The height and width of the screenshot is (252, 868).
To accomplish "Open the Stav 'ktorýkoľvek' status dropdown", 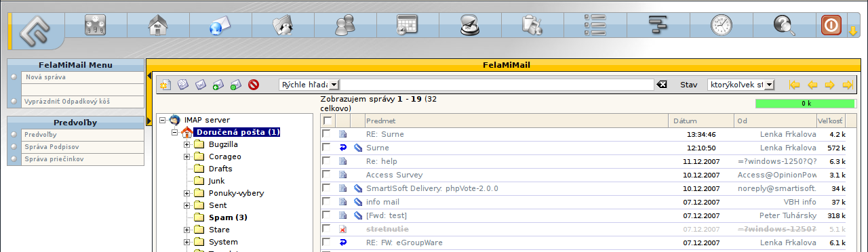I will [x=741, y=85].
